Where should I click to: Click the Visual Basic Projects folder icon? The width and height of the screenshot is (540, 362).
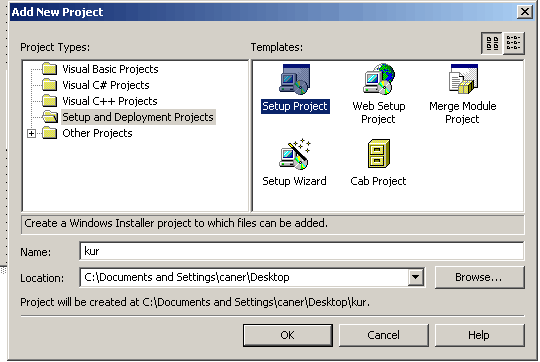(50, 69)
